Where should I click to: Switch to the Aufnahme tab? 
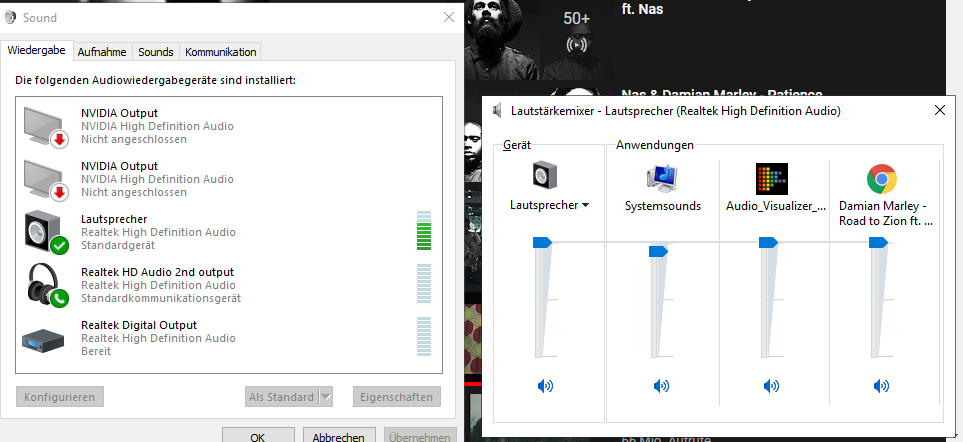[x=102, y=52]
